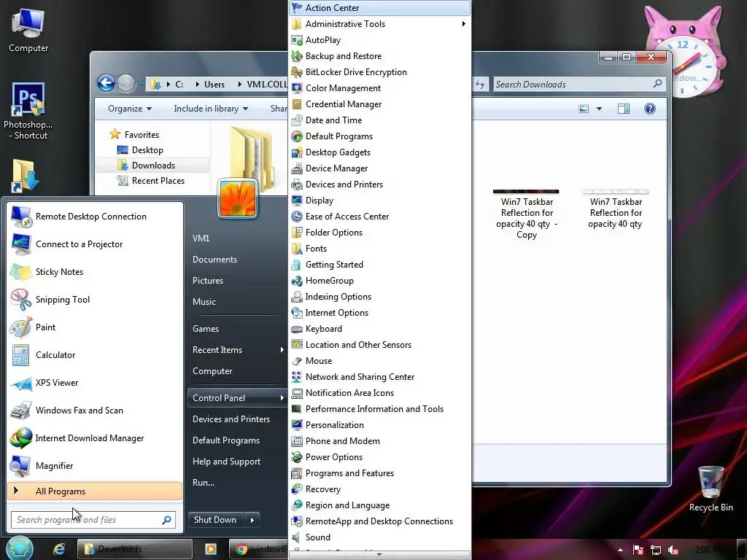This screenshot has height=560, width=747.
Task: Open Network and Sharing Center icon
Action: tap(297, 377)
